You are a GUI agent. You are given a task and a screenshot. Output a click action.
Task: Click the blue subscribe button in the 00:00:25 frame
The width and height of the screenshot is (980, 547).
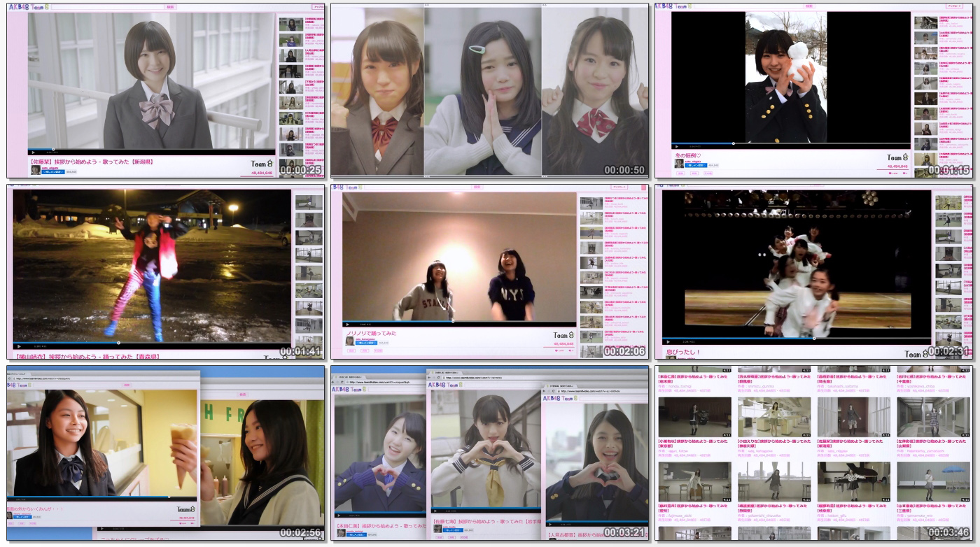pos(53,172)
